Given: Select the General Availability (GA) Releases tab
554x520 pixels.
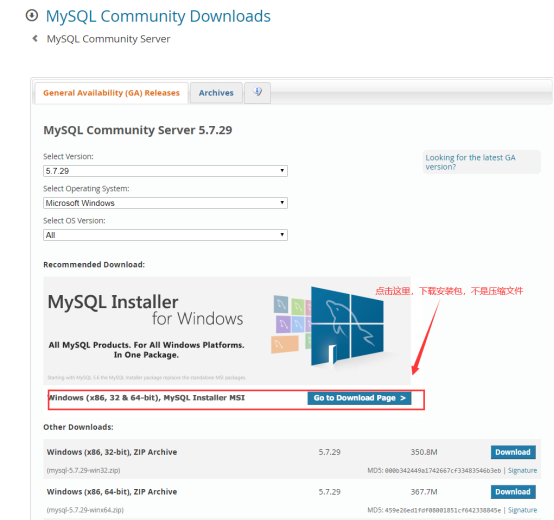Looking at the screenshot, I should tap(111, 93).
